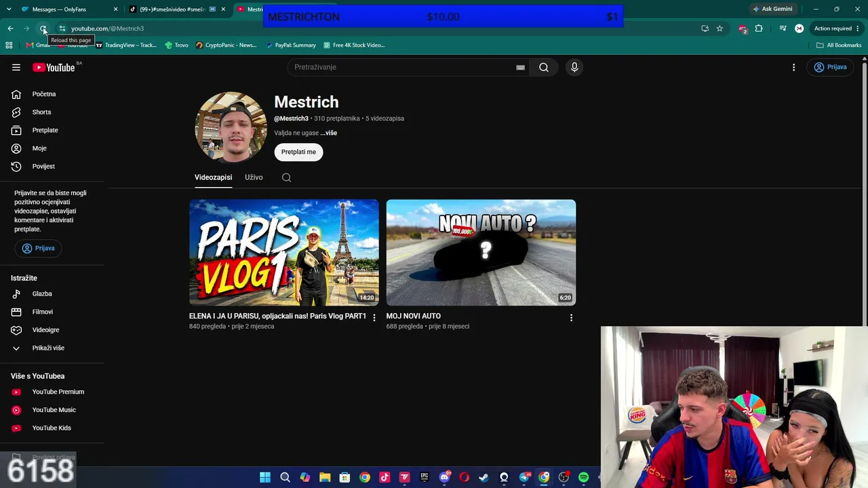Click the Mestrich channel avatar
The image size is (868, 488).
(231, 127)
